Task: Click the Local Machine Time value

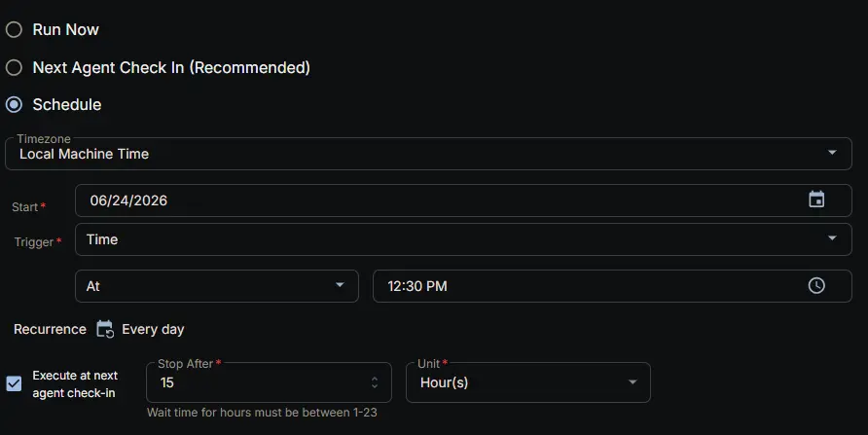Action: pyautogui.click(x=84, y=154)
